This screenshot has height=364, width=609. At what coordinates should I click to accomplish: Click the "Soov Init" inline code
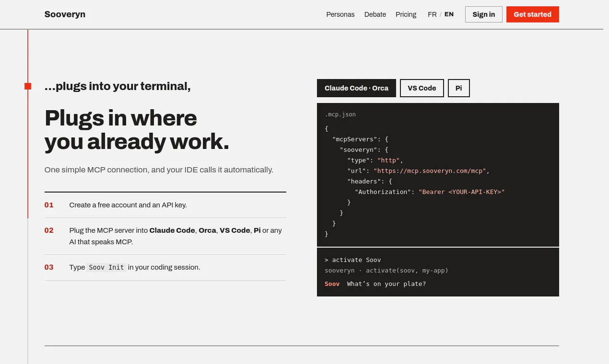[106, 267]
